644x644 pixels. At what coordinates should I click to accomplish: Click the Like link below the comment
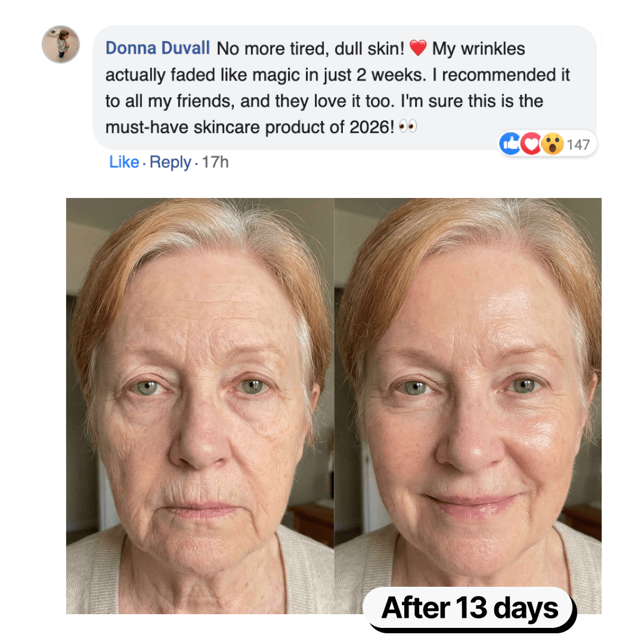pyautogui.click(x=123, y=162)
